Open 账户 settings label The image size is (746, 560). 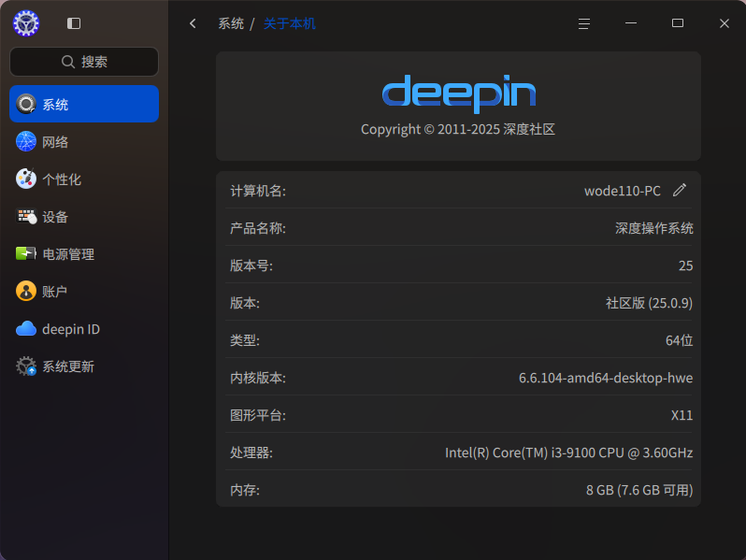(55, 292)
